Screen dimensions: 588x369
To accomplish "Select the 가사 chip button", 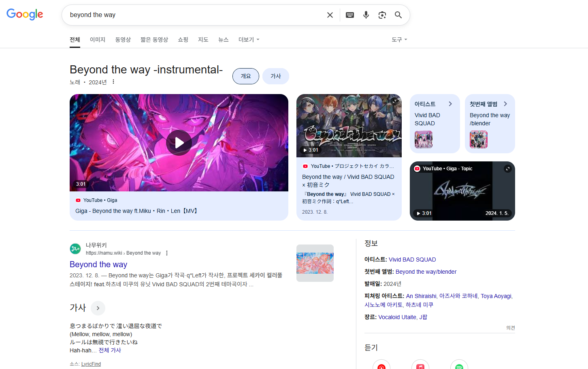I will pyautogui.click(x=276, y=76).
